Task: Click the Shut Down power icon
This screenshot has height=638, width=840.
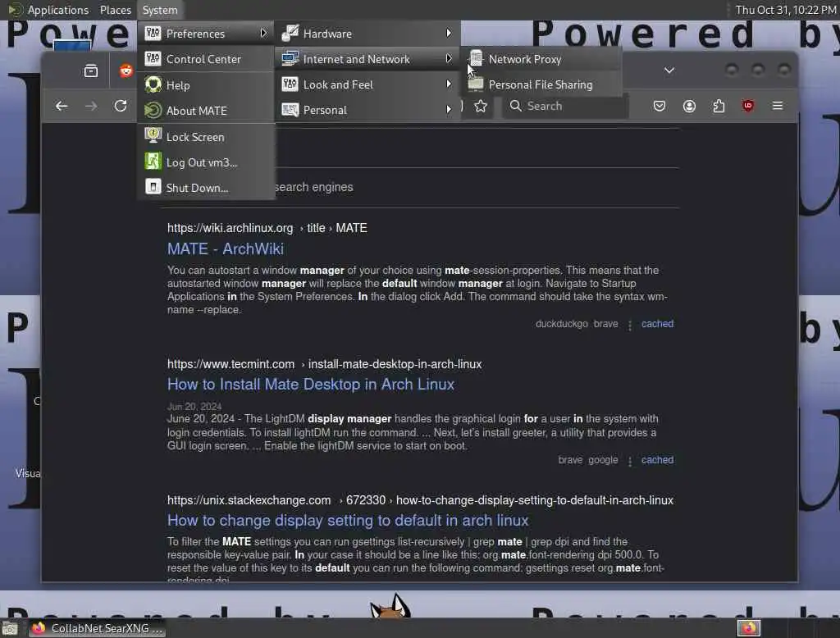Action: click(x=153, y=186)
